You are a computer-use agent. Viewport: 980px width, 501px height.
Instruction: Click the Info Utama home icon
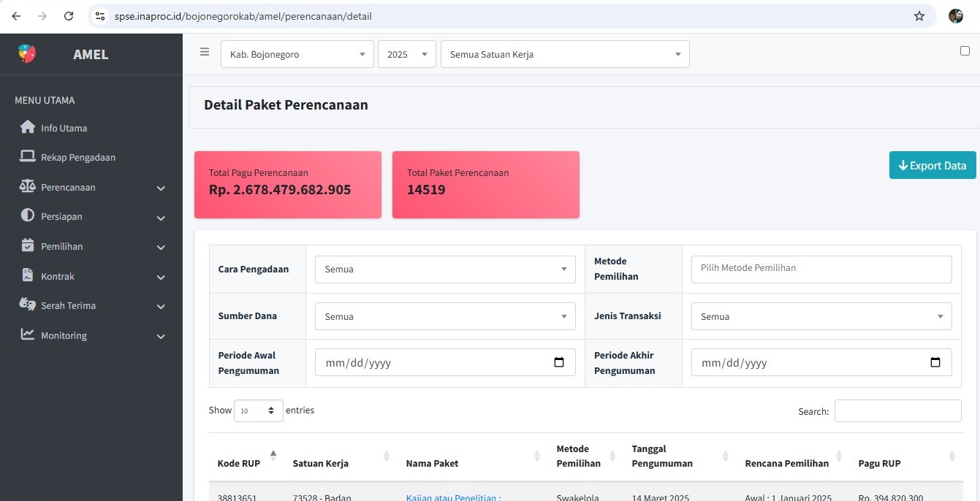[28, 127]
